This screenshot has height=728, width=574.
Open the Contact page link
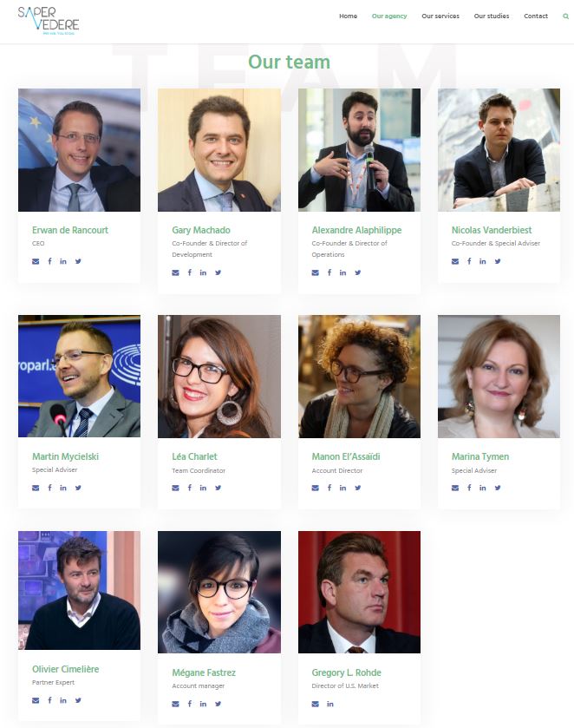pos(536,16)
